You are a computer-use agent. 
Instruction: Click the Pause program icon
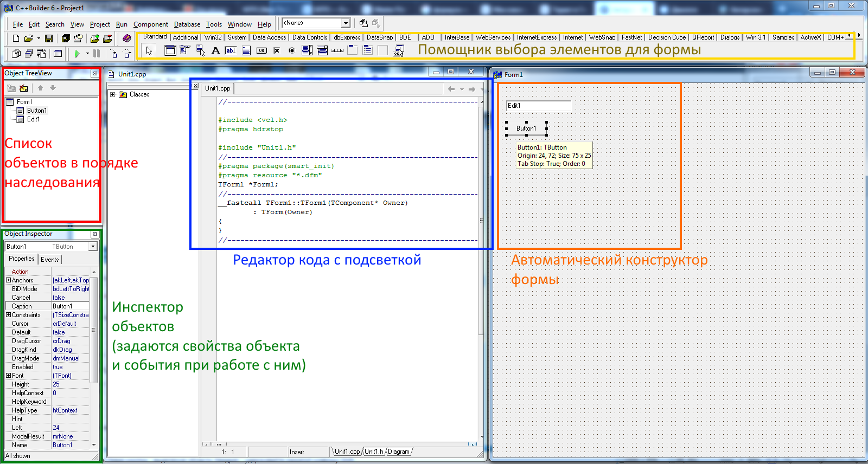(x=97, y=54)
